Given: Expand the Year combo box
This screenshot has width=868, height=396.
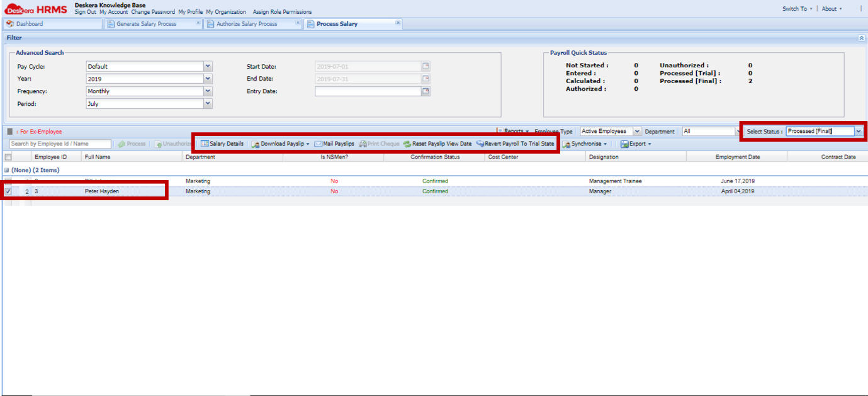Looking at the screenshot, I should [x=208, y=79].
